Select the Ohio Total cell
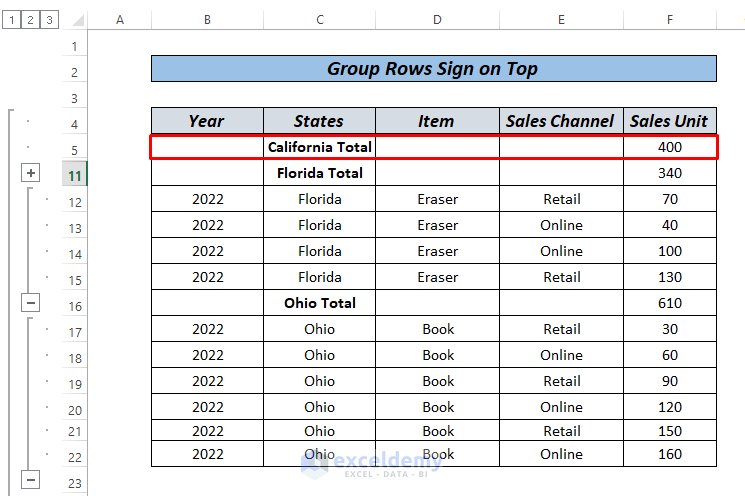Viewport: 745px width, 496px height. pos(319,303)
